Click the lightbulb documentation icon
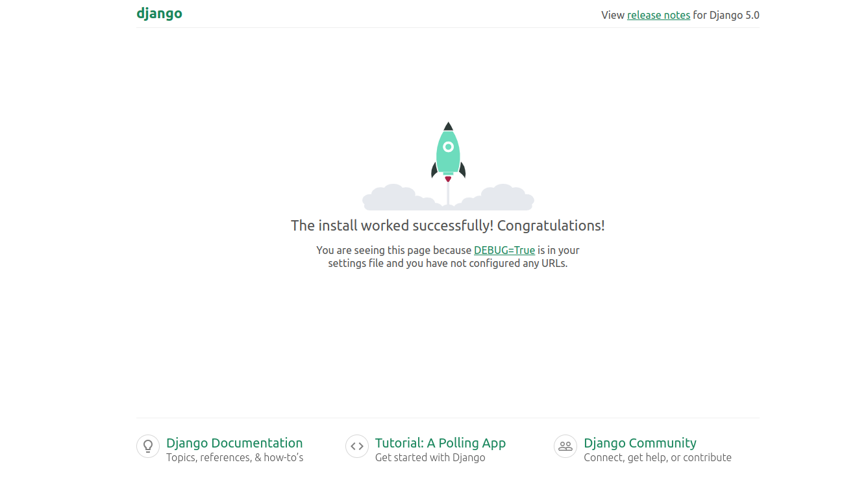The image size is (868, 480). [148, 446]
